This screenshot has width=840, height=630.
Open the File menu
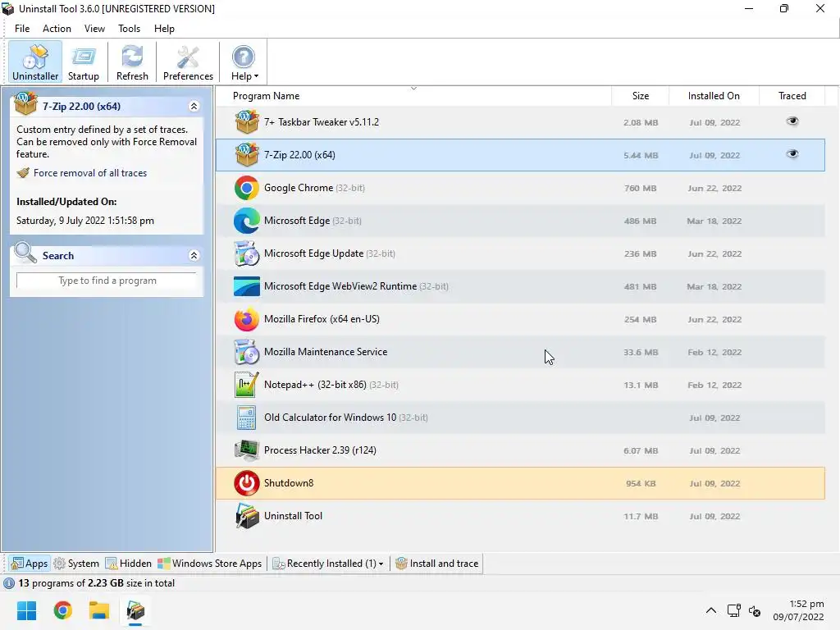pyautogui.click(x=22, y=29)
